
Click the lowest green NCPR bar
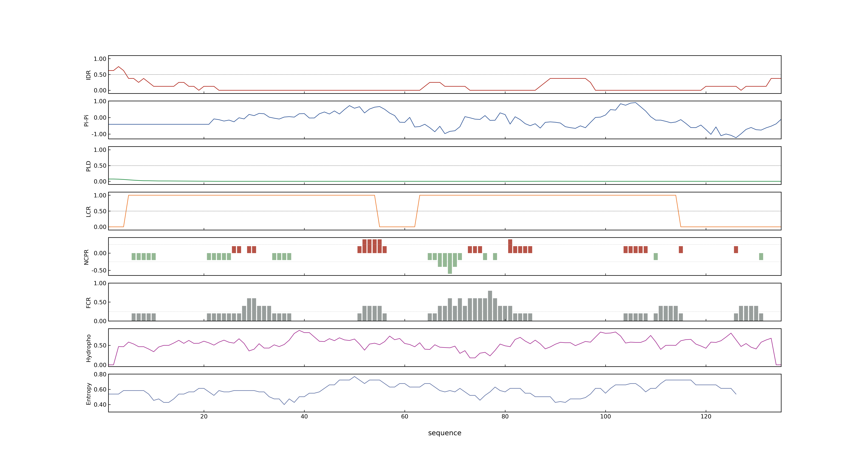point(450,264)
